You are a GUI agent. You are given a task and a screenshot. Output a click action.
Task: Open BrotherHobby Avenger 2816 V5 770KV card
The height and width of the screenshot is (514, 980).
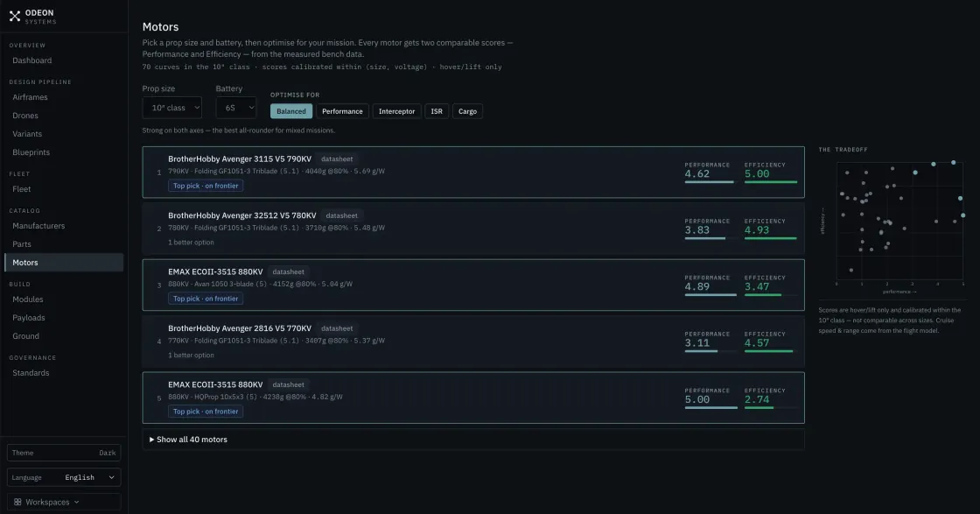tap(473, 341)
